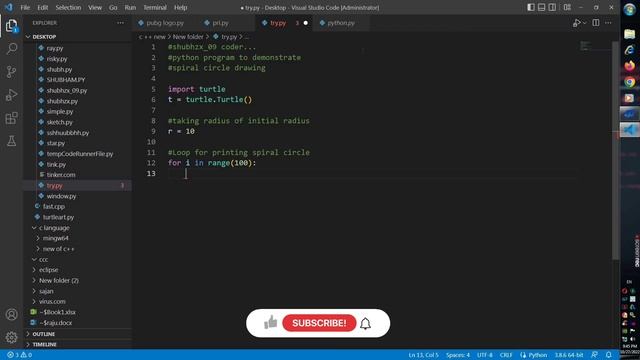This screenshot has width=640, height=360.
Task: Open ~$Book1.xlsx in the explorer
Action: tap(57, 312)
